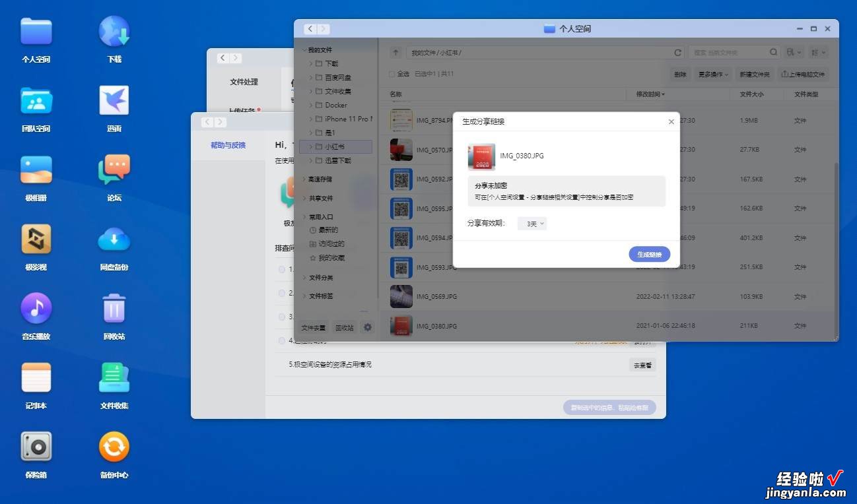Click the refresh icon in path bar

[x=677, y=53]
